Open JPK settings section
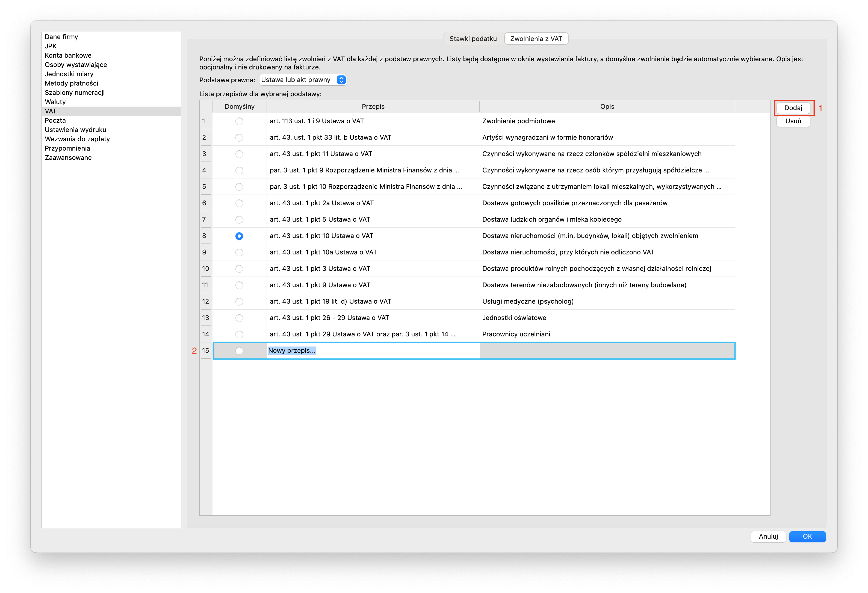 (x=111, y=46)
